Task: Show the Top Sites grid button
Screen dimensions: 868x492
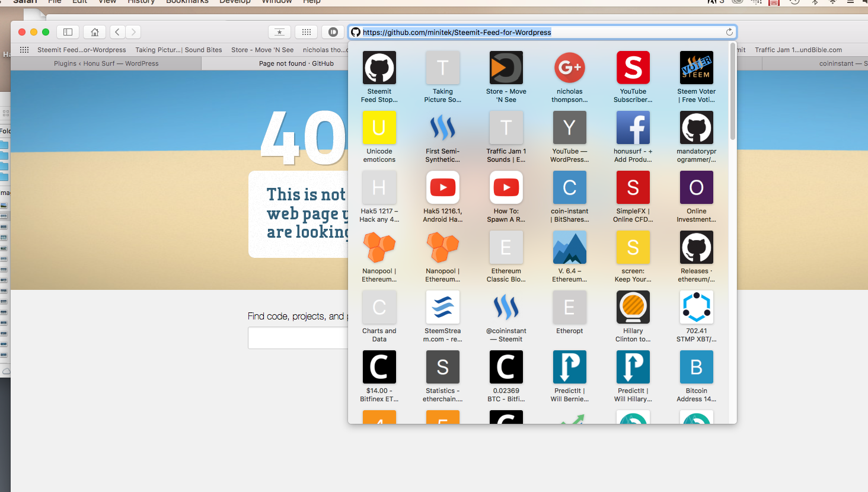Action: [x=307, y=32]
